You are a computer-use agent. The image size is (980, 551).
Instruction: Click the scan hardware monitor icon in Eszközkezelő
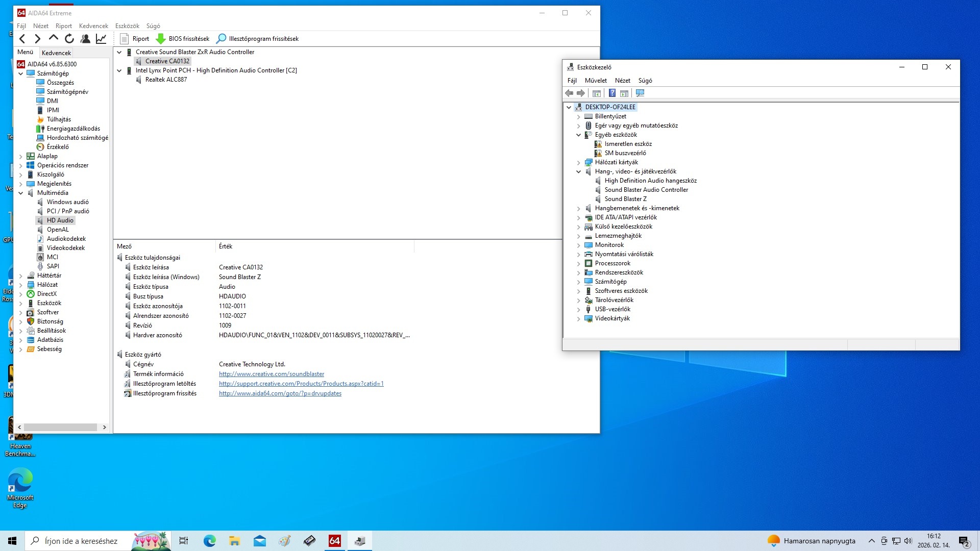pos(640,93)
